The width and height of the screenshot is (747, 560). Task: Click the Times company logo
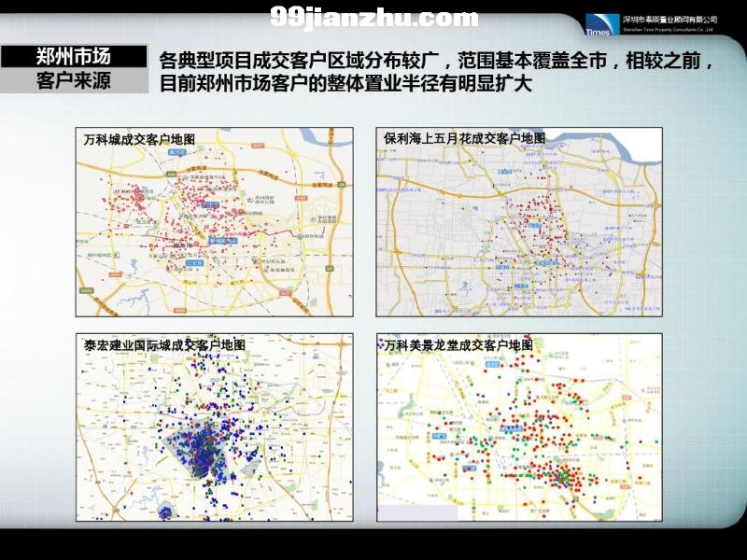coord(601,24)
